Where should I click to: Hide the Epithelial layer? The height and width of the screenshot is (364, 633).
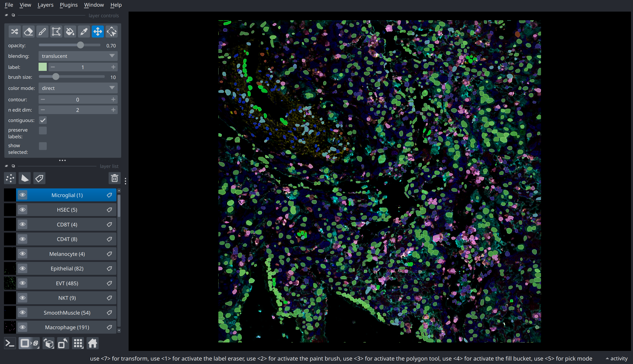tap(23, 268)
